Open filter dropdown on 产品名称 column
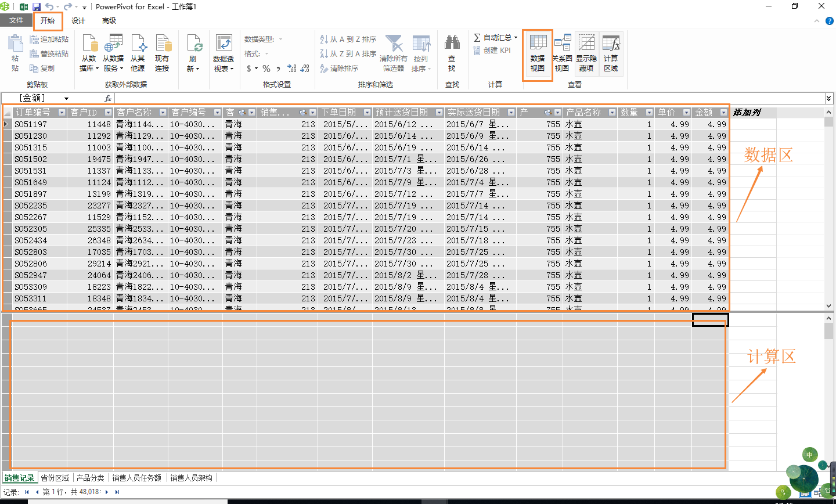The width and height of the screenshot is (836, 504). point(612,113)
